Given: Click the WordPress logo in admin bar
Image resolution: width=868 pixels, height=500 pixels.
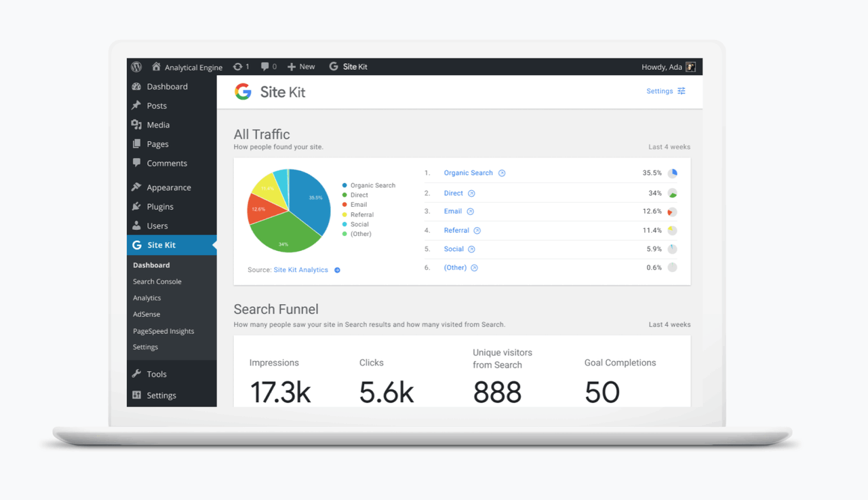Looking at the screenshot, I should [136, 66].
